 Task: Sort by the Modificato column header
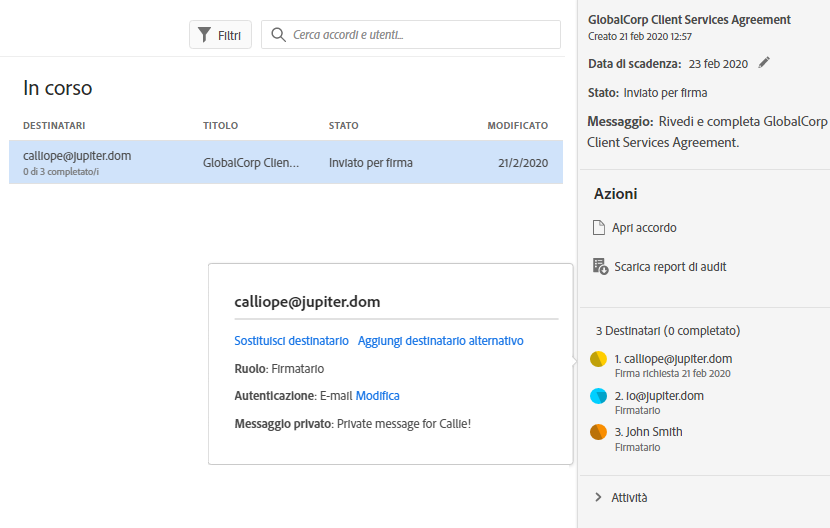(x=517, y=126)
